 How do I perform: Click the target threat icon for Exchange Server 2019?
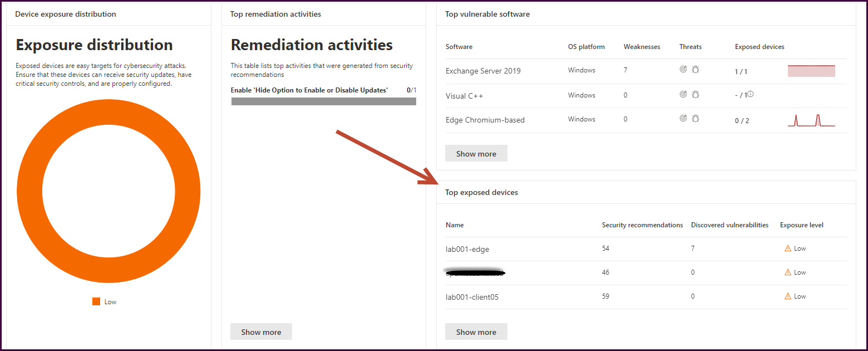point(683,70)
